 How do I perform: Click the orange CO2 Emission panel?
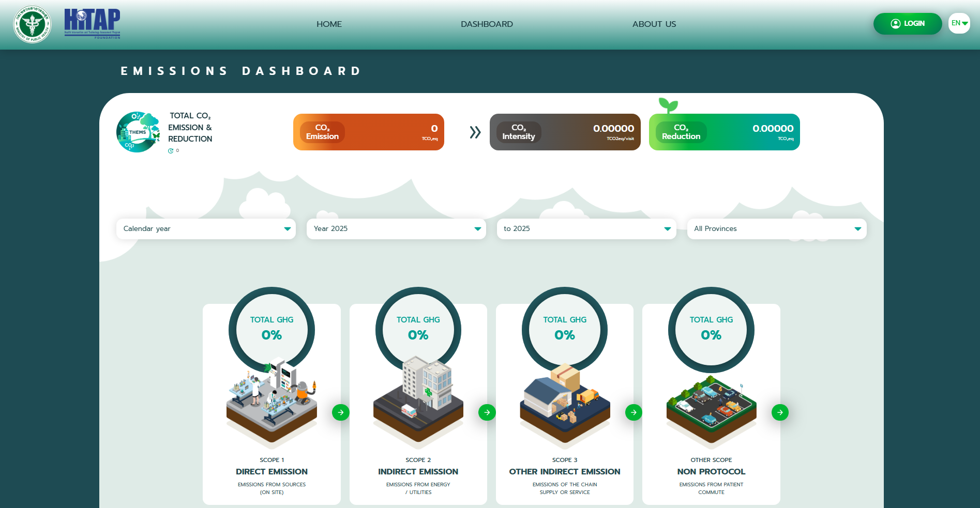coord(368,132)
